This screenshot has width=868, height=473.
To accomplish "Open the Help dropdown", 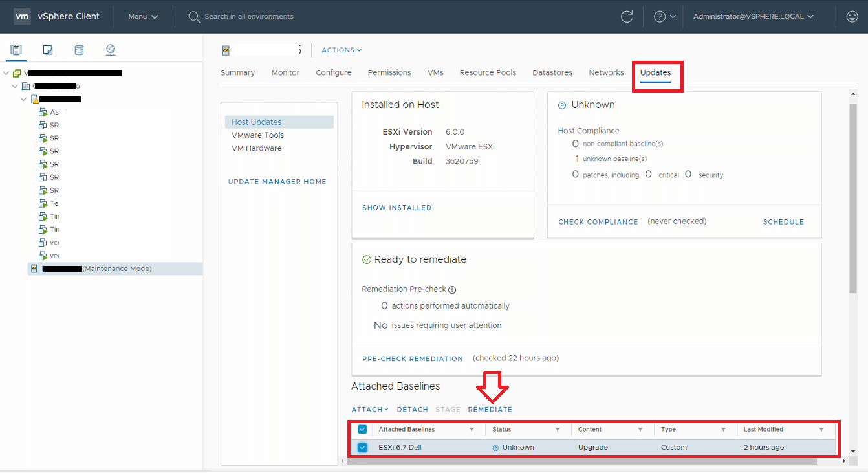I will [x=664, y=17].
